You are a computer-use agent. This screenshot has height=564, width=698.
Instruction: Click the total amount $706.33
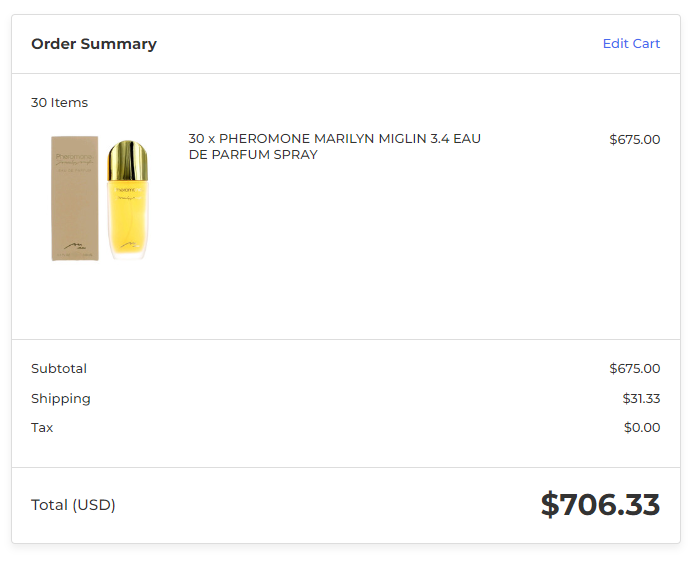tap(600, 505)
